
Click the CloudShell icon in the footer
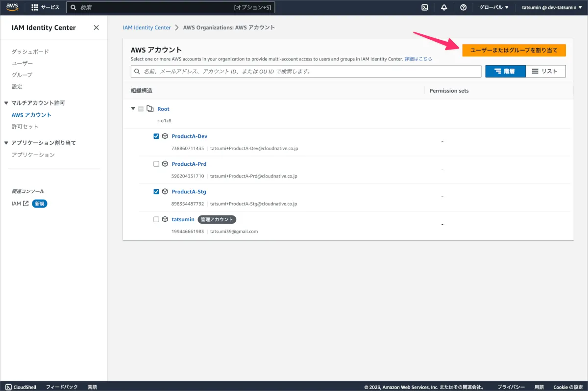(8, 387)
